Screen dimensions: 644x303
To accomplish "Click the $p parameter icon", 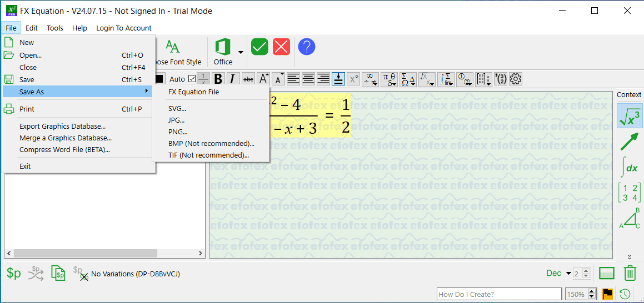I will pos(13,274).
